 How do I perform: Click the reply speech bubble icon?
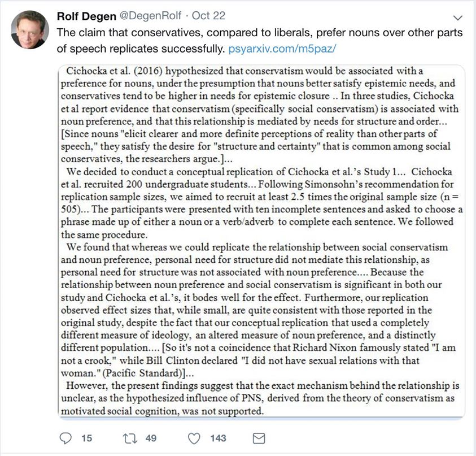[67, 438]
